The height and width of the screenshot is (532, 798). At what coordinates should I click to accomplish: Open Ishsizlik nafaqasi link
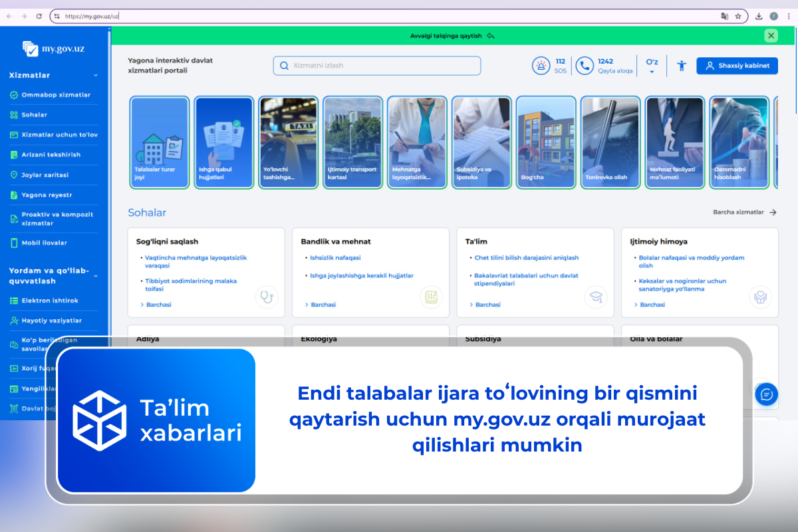[x=335, y=257]
